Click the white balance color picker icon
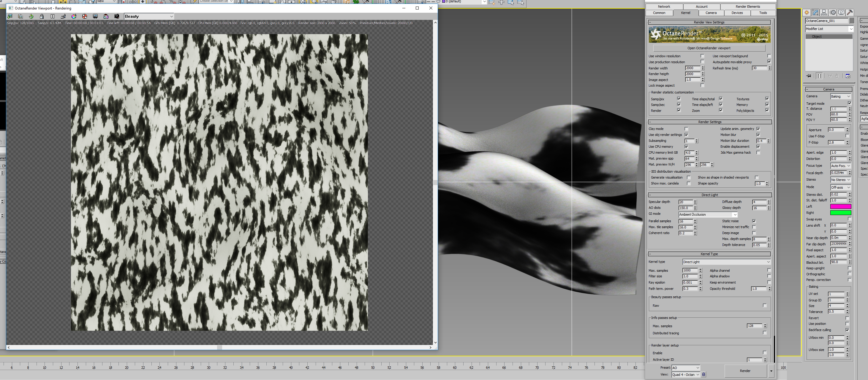The width and height of the screenshot is (868, 380). (x=74, y=16)
